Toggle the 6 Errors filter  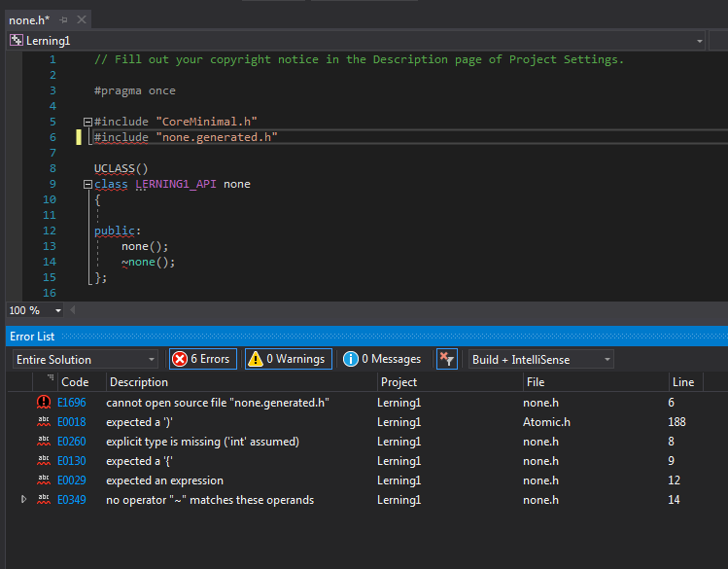(201, 359)
